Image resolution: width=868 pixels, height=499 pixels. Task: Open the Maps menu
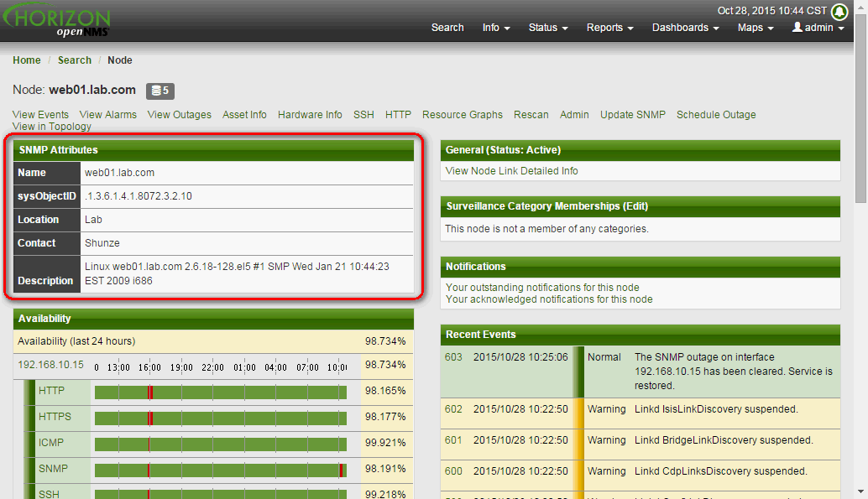click(756, 28)
